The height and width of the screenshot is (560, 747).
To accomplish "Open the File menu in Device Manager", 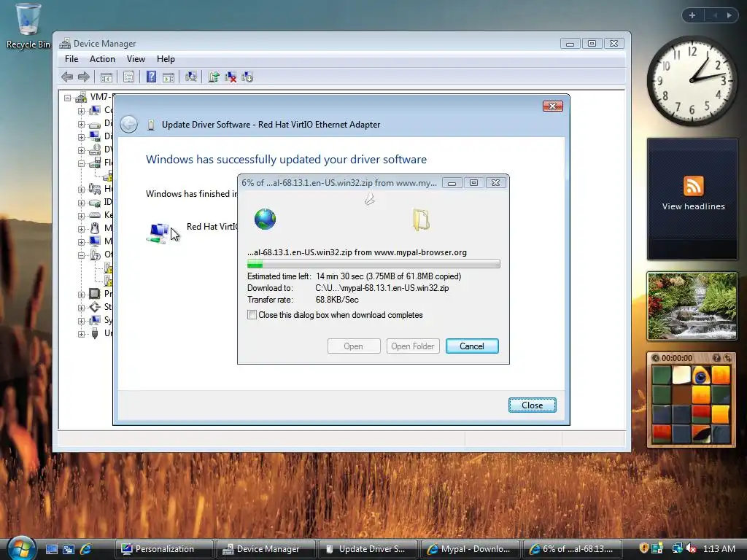I will pos(71,59).
